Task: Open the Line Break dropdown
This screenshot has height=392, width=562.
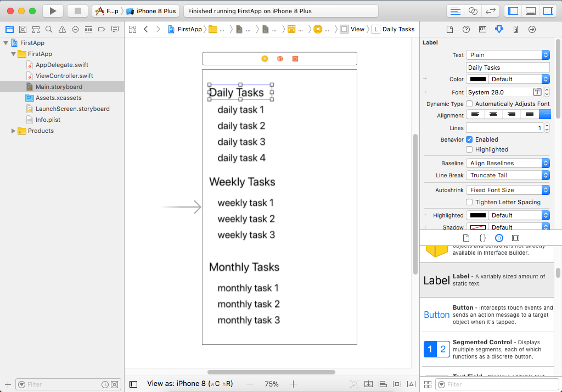Action: (508, 175)
